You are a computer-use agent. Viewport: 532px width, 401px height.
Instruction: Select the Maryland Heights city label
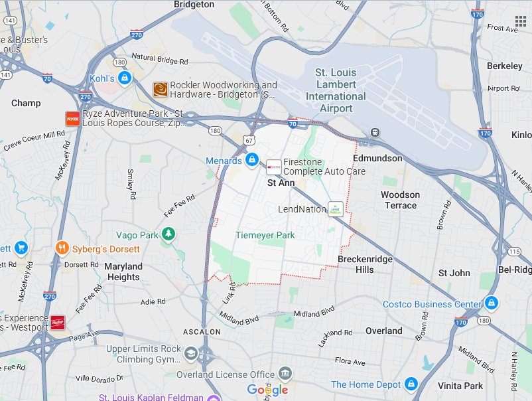123,272
